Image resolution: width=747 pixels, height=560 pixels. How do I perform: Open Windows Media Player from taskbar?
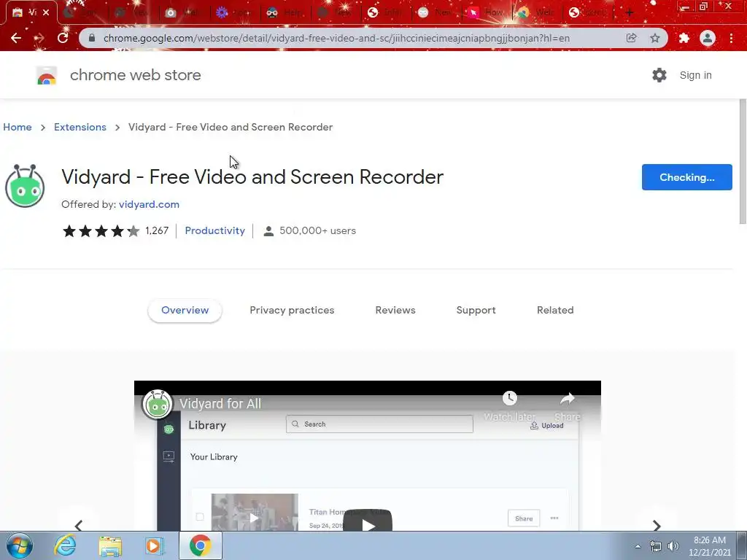point(154,545)
